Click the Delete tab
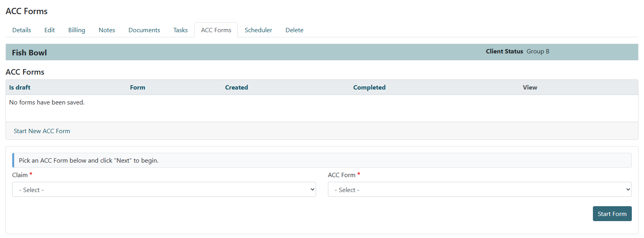This screenshot has width=644, height=238. 294,30
